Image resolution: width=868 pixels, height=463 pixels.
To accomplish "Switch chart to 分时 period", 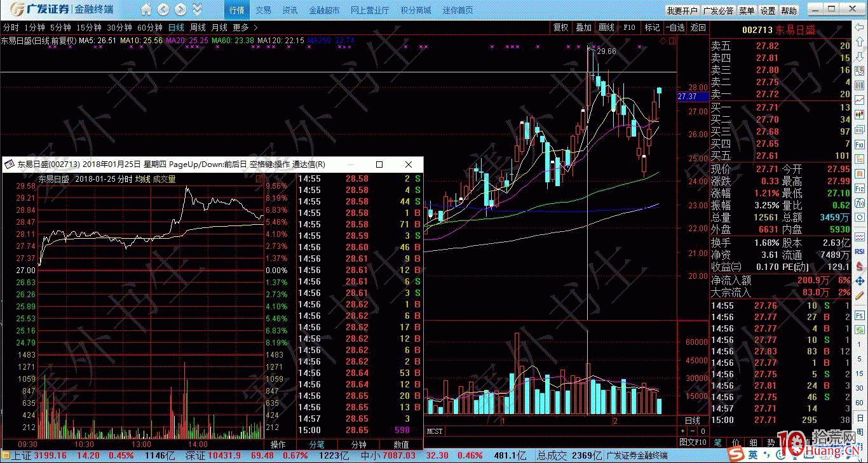I will click(x=10, y=27).
